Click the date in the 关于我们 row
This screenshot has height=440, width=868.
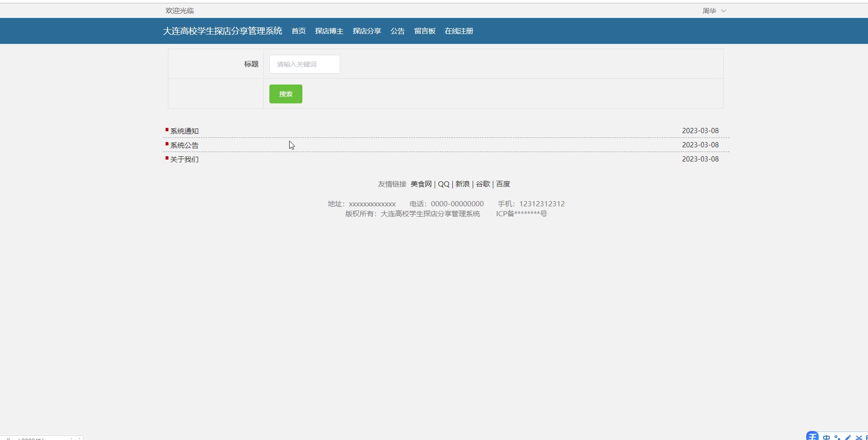coord(701,159)
